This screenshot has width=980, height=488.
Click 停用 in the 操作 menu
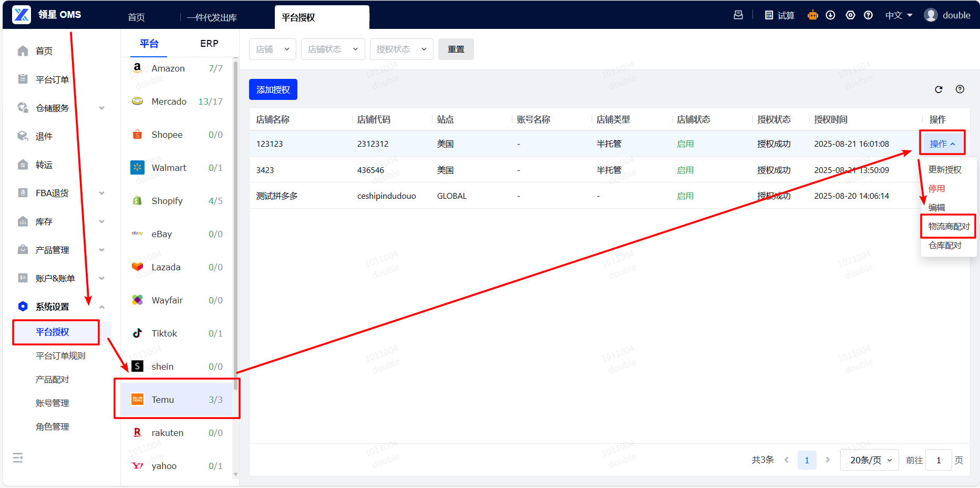click(x=936, y=188)
